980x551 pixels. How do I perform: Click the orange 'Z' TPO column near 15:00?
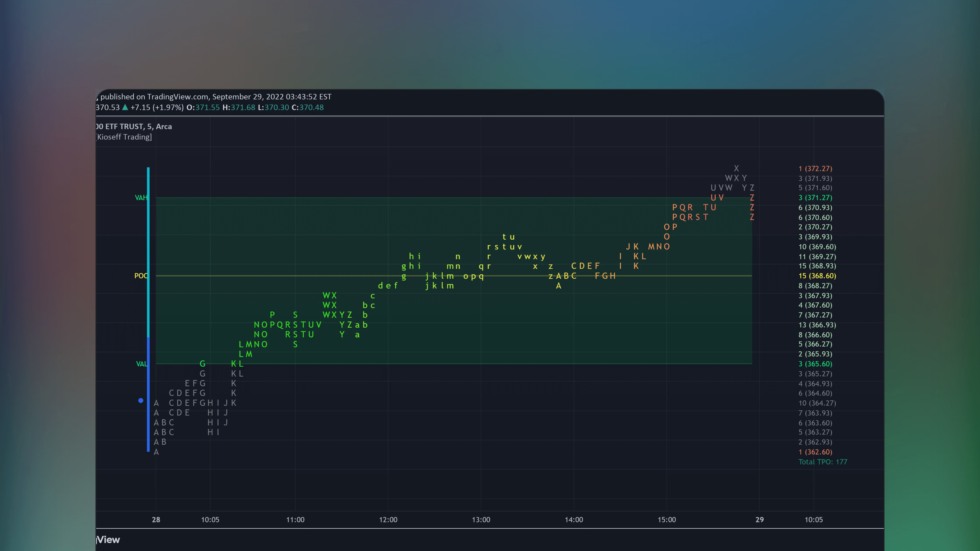pos(751,207)
